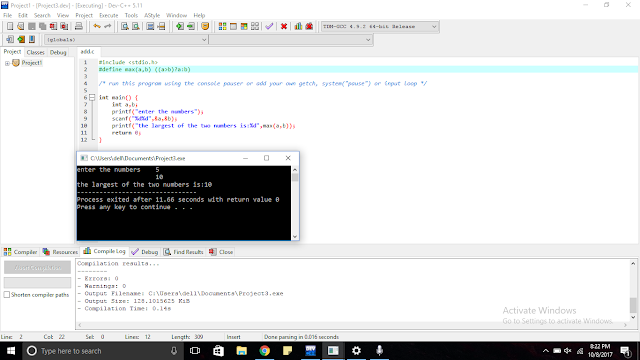640x360 pixels.
Task: Click the Undo arrow icon
Action: pyautogui.click(x=97, y=27)
